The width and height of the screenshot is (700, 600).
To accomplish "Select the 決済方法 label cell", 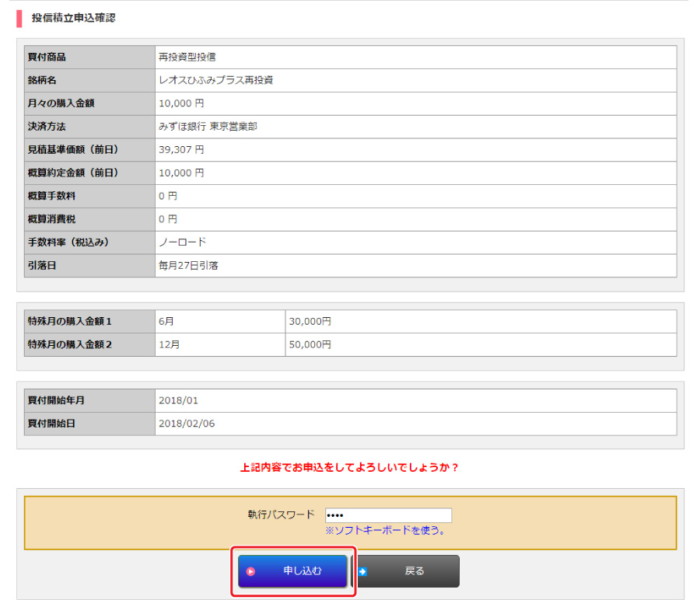I will [89, 127].
